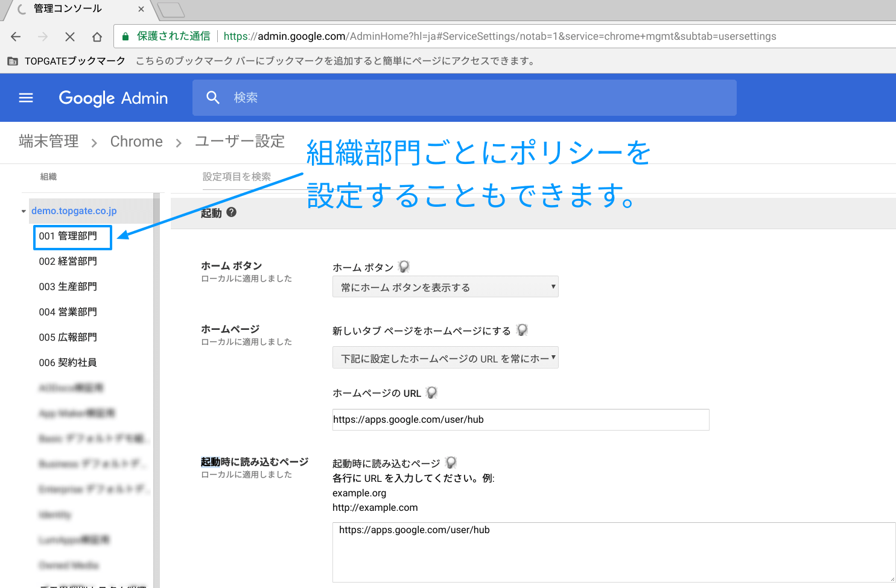The height and width of the screenshot is (588, 896).
Task: Open the 下記に設定したホームページの URL dropdown
Action: pyautogui.click(x=445, y=358)
